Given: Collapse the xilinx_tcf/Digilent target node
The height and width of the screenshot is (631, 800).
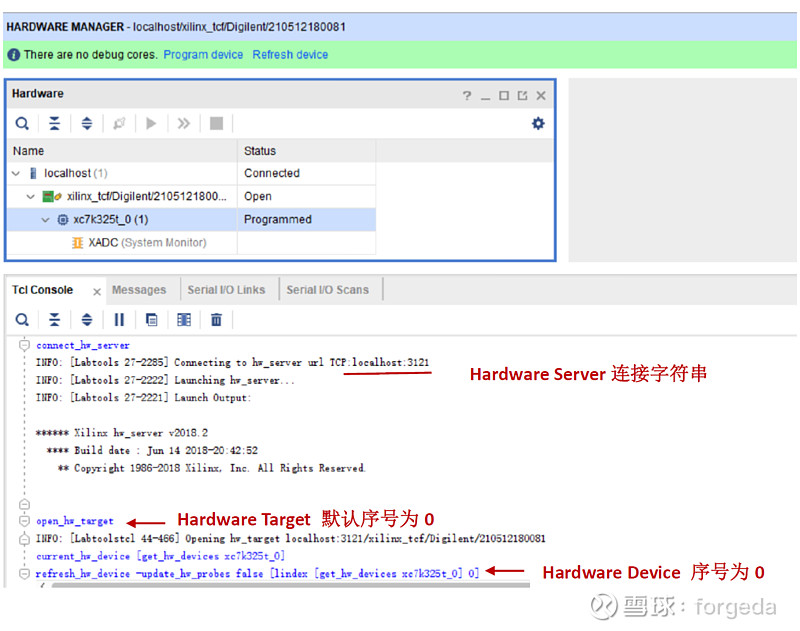Looking at the screenshot, I should pos(31,196).
